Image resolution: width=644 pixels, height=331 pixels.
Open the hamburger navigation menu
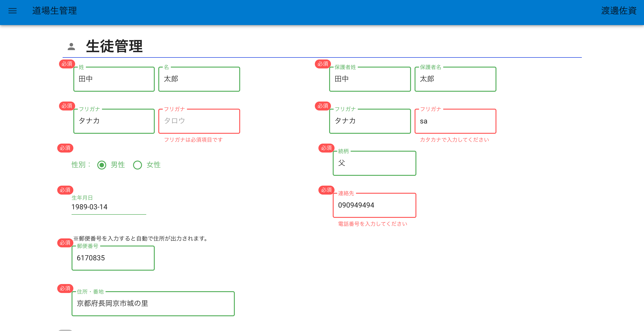click(x=13, y=11)
